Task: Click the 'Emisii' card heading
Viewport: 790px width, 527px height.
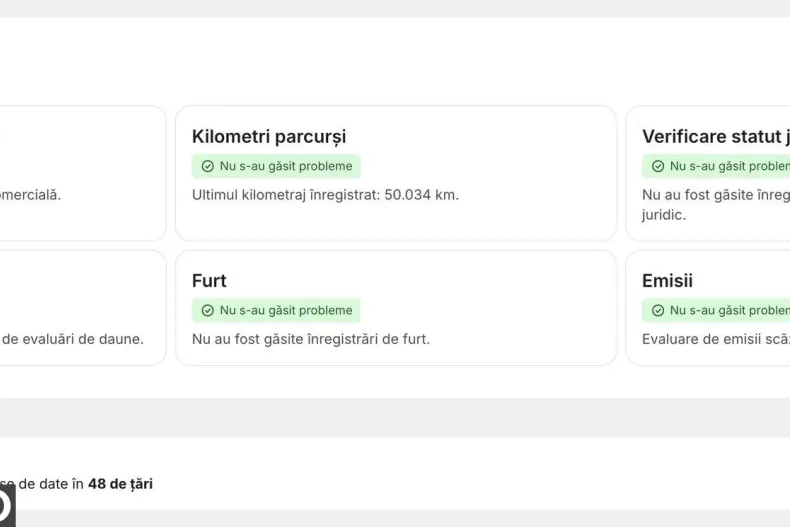Action: (667, 281)
